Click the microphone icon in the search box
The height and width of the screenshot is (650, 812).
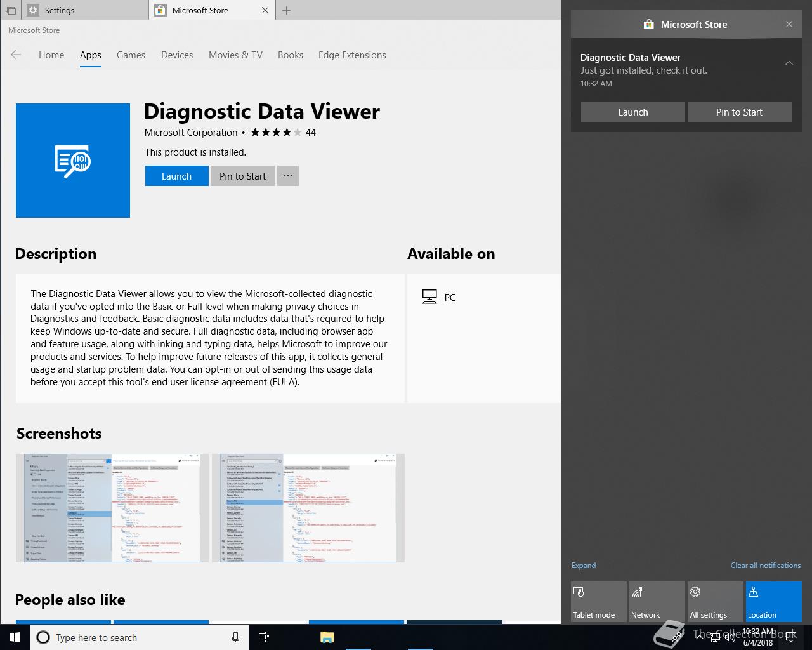(235, 637)
